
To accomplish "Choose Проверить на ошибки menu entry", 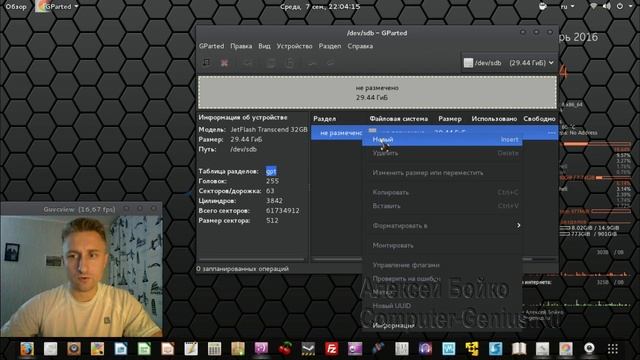I will [x=442, y=279].
